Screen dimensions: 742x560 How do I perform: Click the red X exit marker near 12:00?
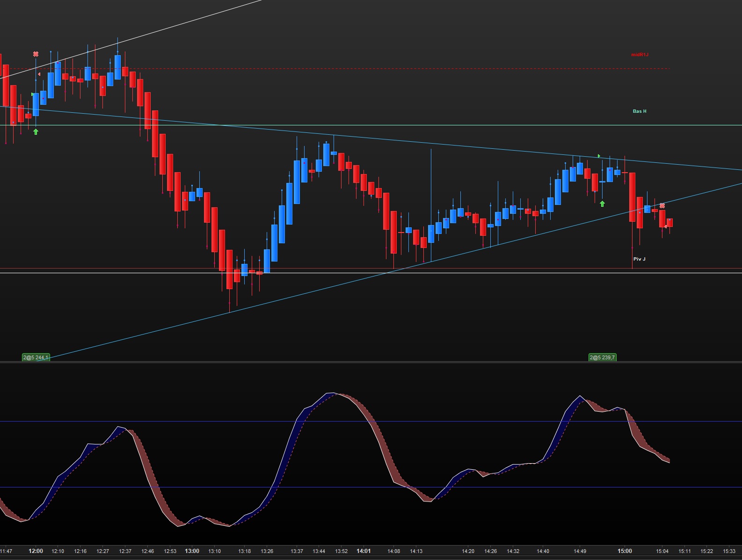(36, 54)
